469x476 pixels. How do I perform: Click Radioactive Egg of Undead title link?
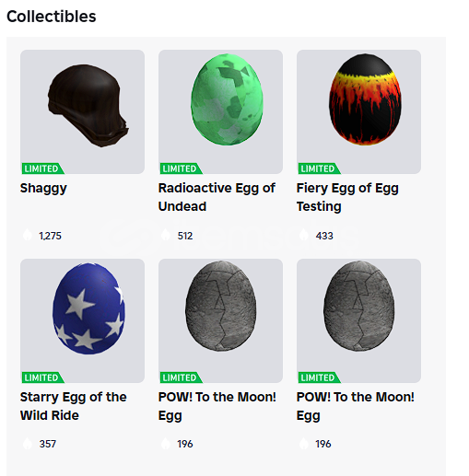coord(217,197)
